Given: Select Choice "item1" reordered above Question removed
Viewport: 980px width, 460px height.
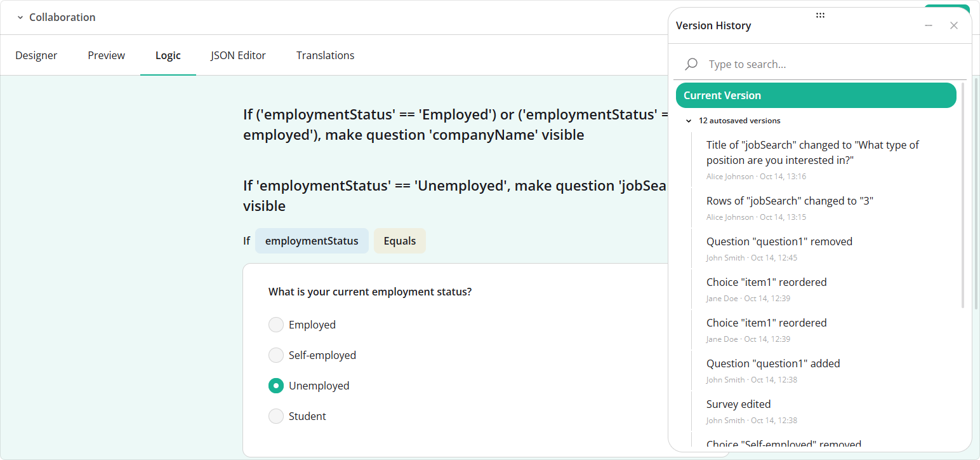Looking at the screenshot, I should [823, 290].
